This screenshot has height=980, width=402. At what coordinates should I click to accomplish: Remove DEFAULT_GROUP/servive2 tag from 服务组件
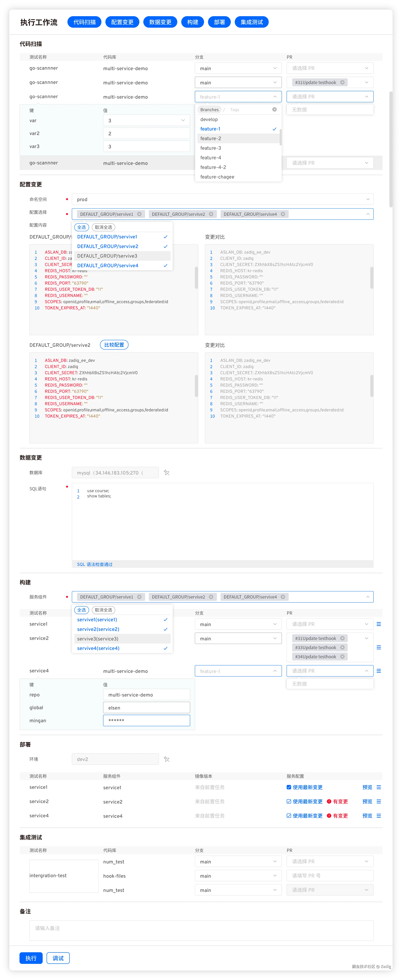tap(211, 597)
